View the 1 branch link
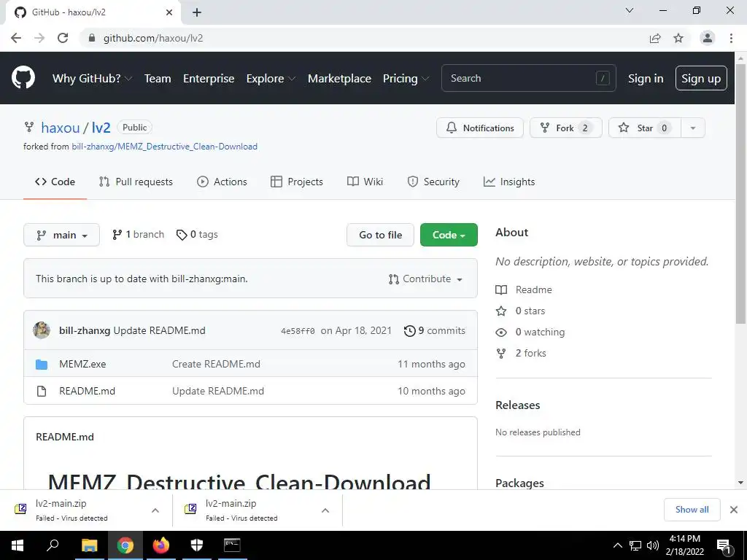Screen dimensions: 747x560 click(138, 234)
